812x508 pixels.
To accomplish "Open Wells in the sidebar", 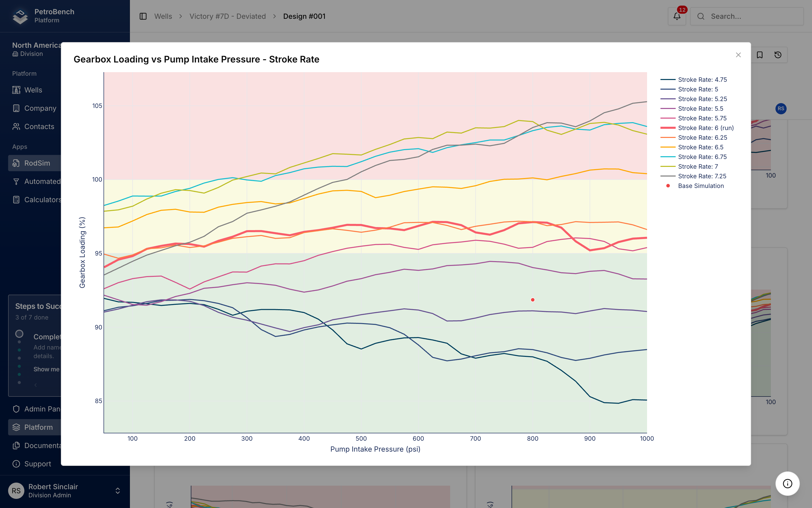I will (35, 90).
